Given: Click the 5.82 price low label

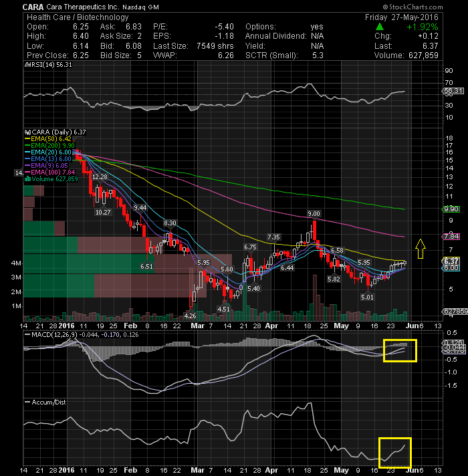Looking at the screenshot, I should pos(334,279).
